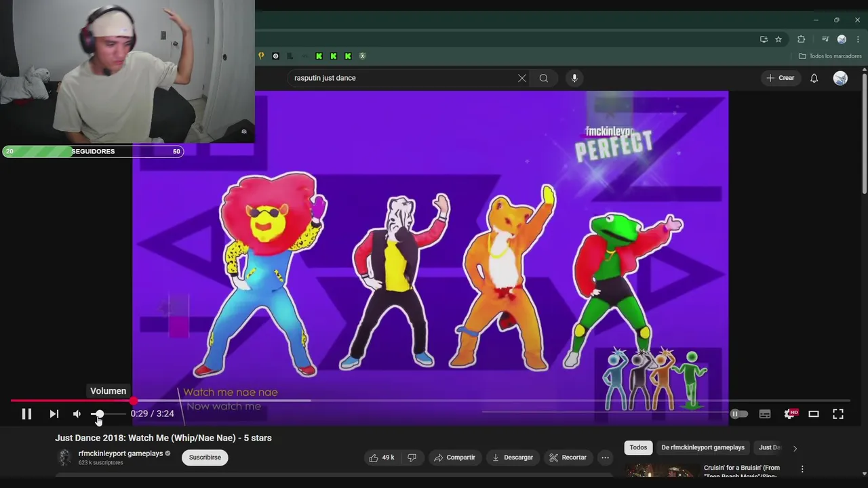This screenshot has width=868, height=488.
Task: Start voice search with the microphone
Action: tap(574, 78)
